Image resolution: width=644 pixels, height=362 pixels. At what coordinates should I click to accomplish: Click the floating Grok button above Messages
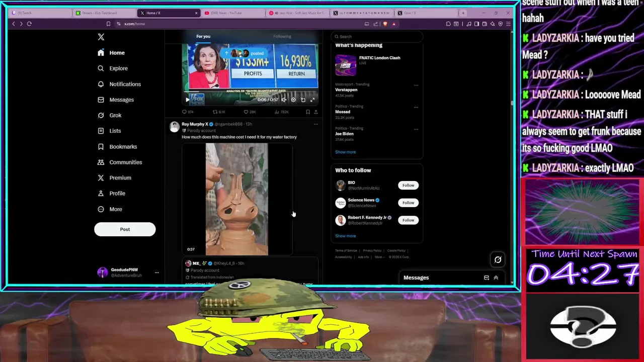click(x=498, y=259)
